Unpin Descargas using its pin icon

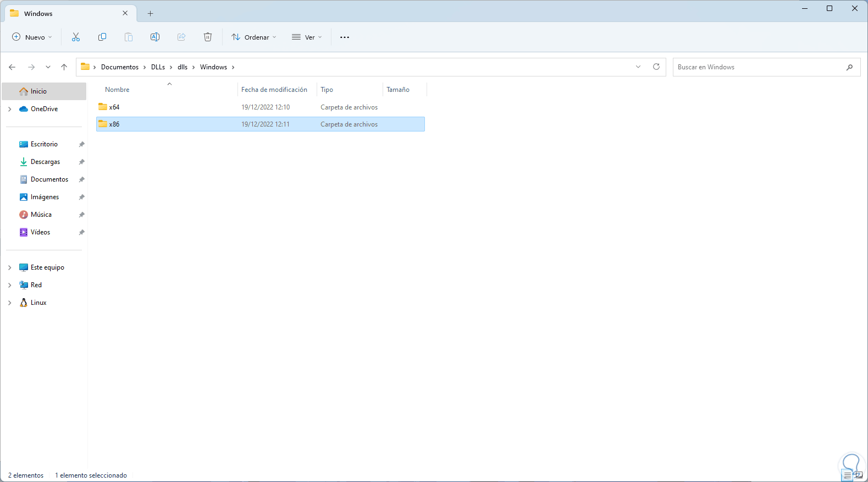(x=81, y=162)
